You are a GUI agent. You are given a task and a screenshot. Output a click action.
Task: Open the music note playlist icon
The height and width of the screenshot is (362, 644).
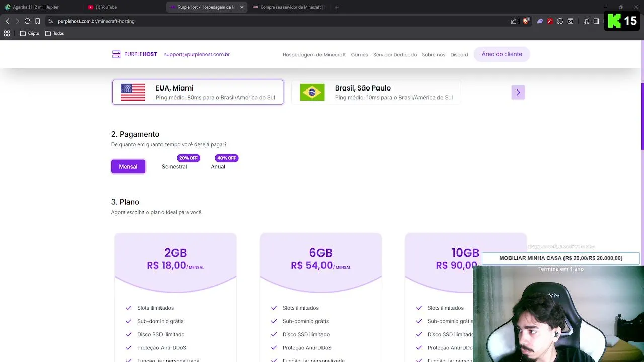586,21
